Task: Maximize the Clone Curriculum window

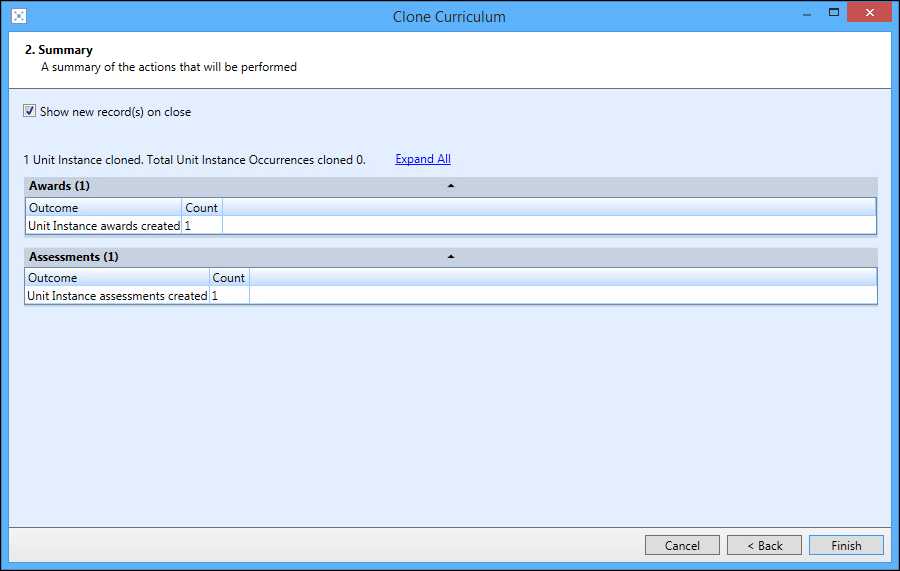Action: click(834, 13)
